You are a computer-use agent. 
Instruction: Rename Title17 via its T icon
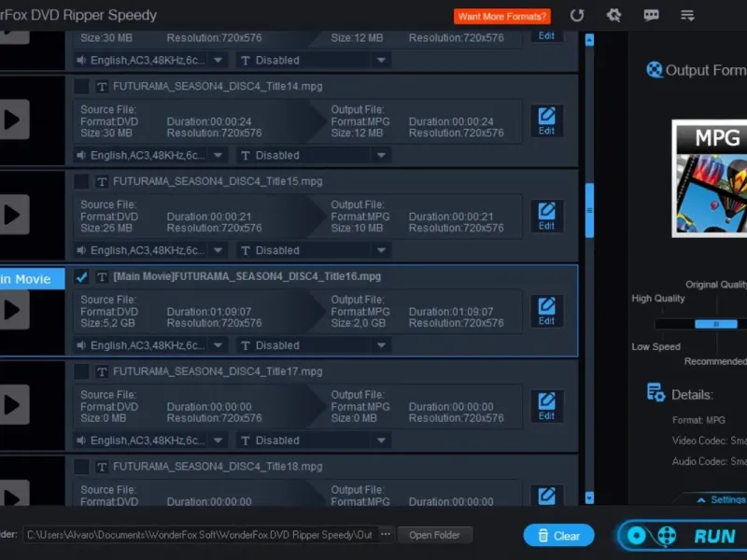[102, 371]
